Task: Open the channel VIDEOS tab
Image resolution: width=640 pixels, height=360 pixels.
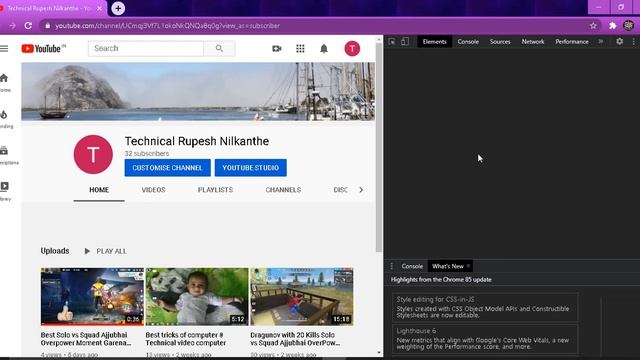Action: click(153, 190)
